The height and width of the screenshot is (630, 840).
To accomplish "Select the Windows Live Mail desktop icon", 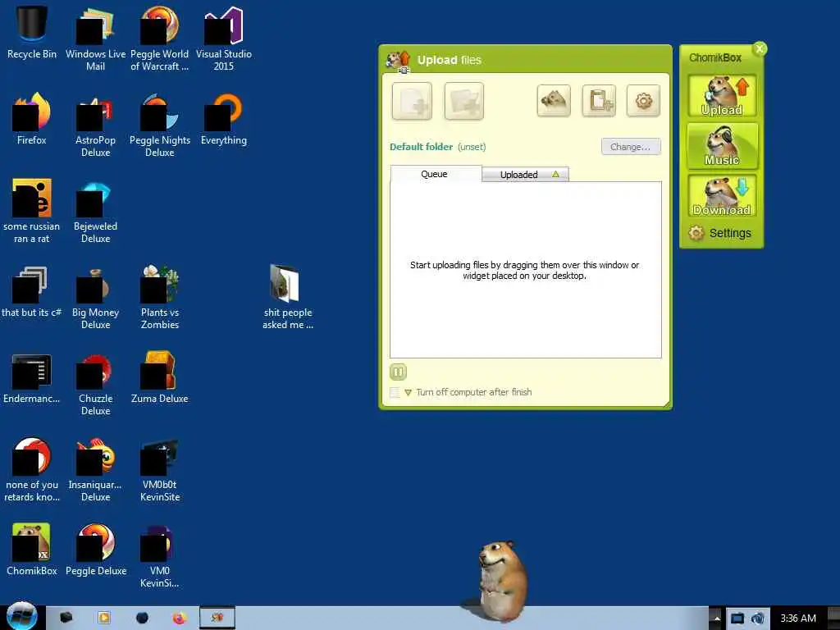I will (x=95, y=39).
